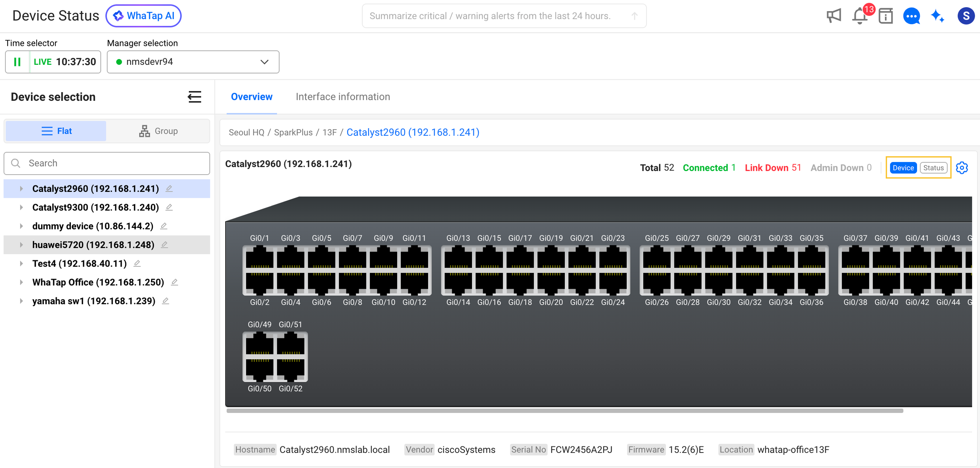The width and height of the screenshot is (980, 468).
Task: Edit name of dummy device
Action: pyautogui.click(x=164, y=226)
